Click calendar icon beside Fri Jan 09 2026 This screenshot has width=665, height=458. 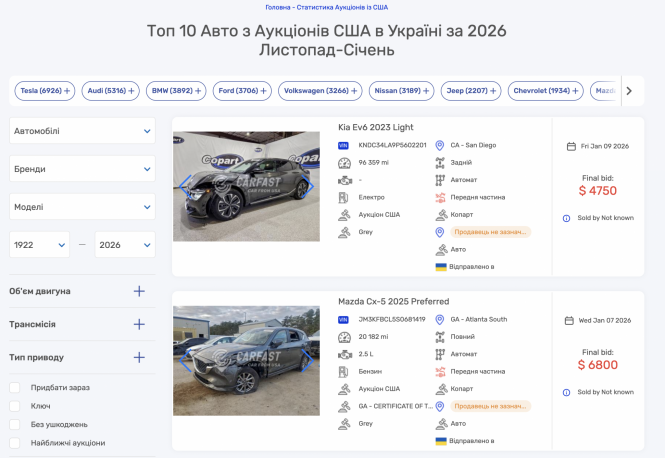tap(570, 146)
